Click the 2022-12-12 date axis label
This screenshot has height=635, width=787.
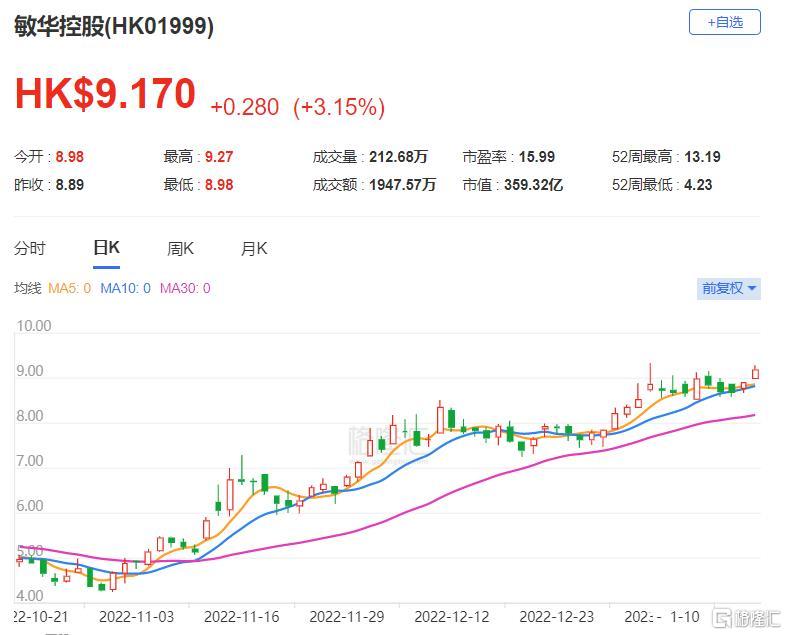(452, 617)
